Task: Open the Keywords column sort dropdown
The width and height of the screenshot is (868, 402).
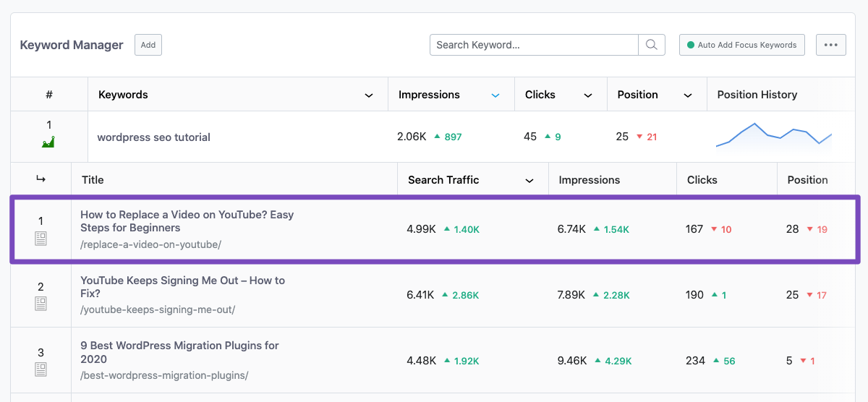Action: click(369, 95)
